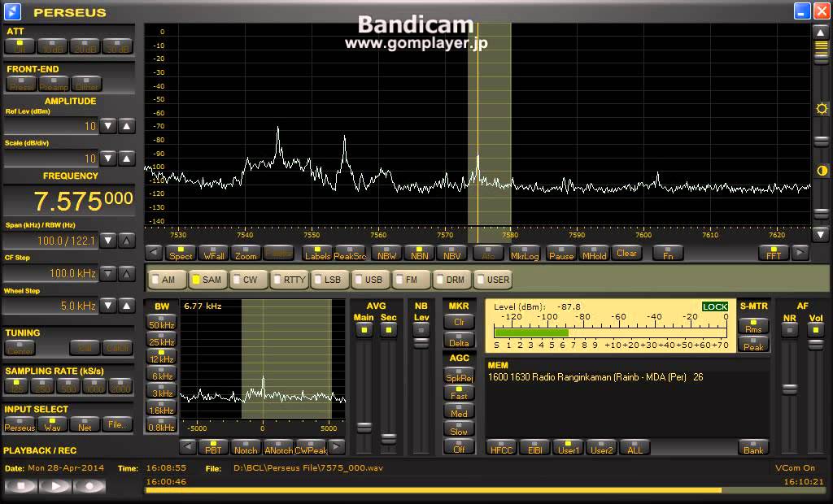The height and width of the screenshot is (504, 833).
Task: Adjust the AF Vol slider
Action: [815, 344]
